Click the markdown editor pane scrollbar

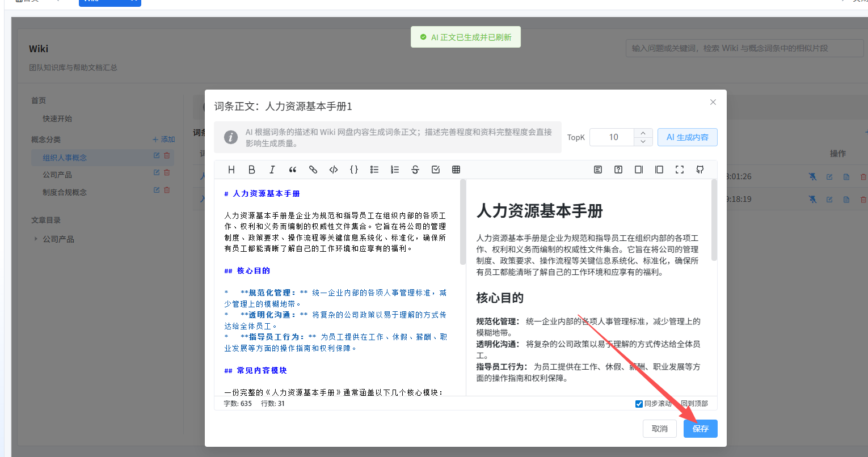[463, 222]
